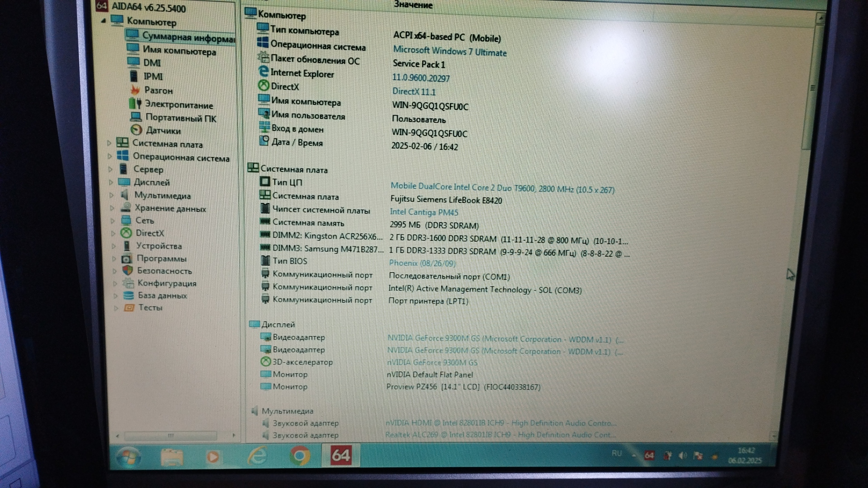Click the Портативный ПК laptop icon
The height and width of the screenshot is (488, 868).
[x=136, y=117]
